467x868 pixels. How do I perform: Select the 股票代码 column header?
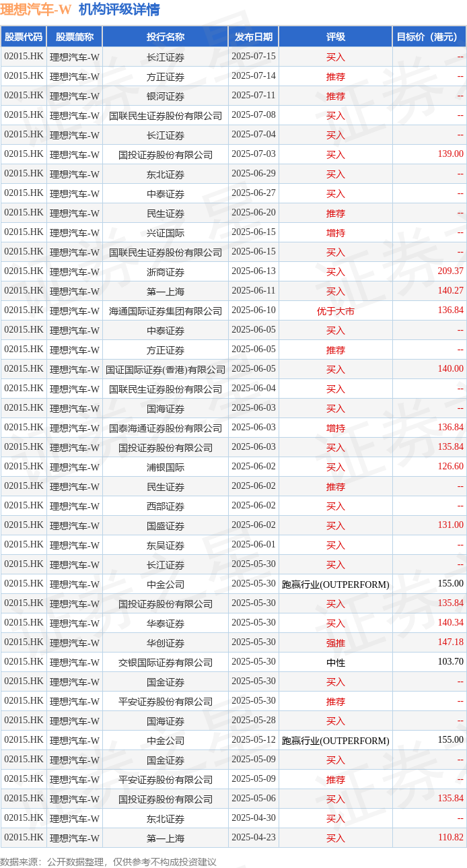[23, 37]
